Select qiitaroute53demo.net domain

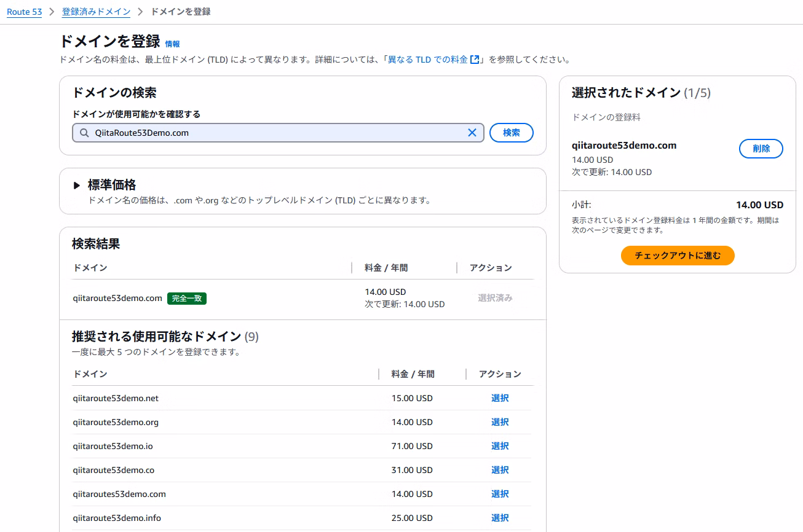click(499, 398)
